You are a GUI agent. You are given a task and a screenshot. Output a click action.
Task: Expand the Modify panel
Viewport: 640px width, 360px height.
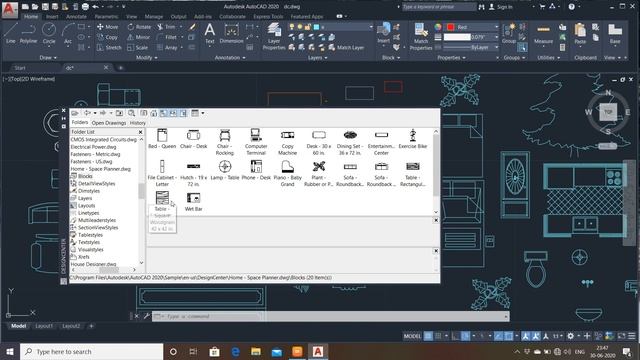pos(147,58)
